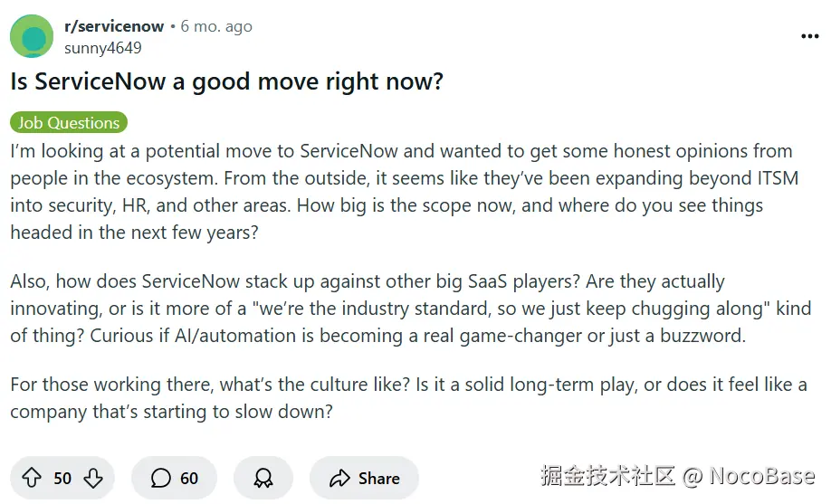Select the Job Questions flair tag
This screenshot has height=504, width=831.
(69, 122)
